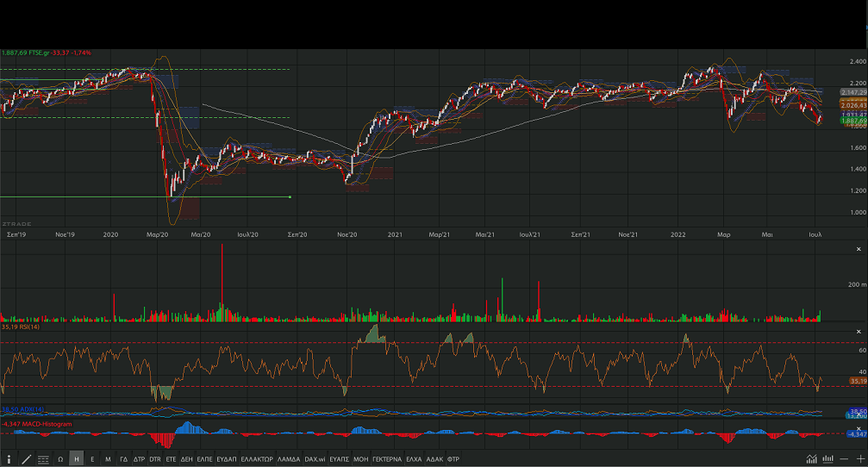
Task: Select the daily timeframe Η
Action: 77,459
